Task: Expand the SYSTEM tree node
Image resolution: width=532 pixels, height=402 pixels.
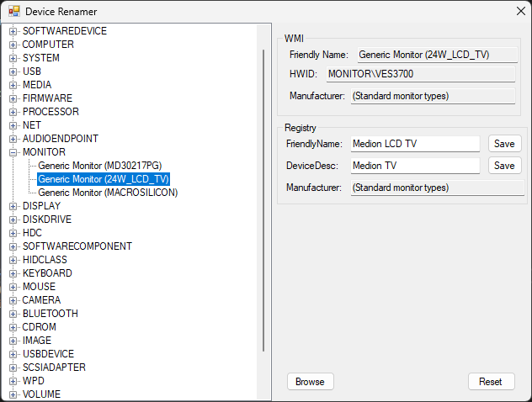Action: (x=13, y=58)
